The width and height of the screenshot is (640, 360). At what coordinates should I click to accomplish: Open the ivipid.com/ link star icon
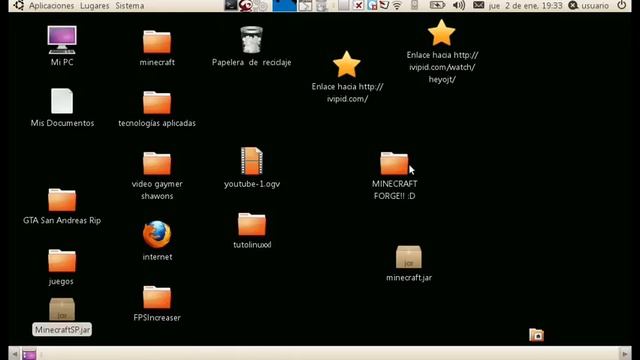347,64
